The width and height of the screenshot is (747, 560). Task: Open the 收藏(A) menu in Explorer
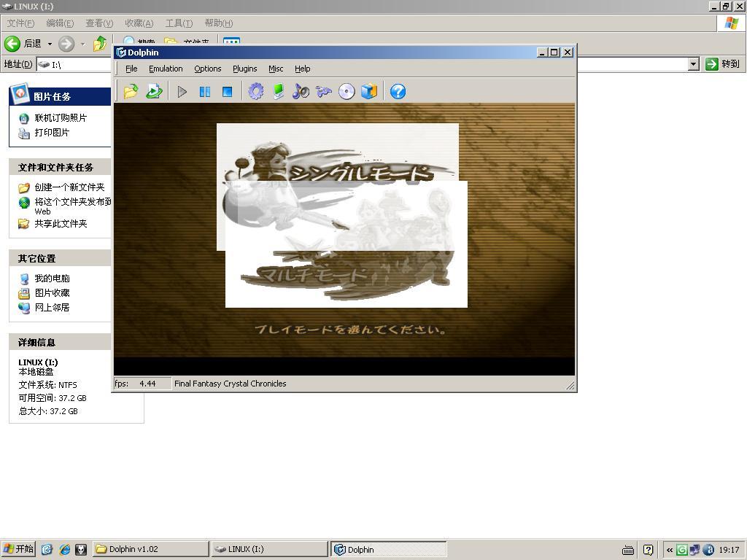(139, 23)
